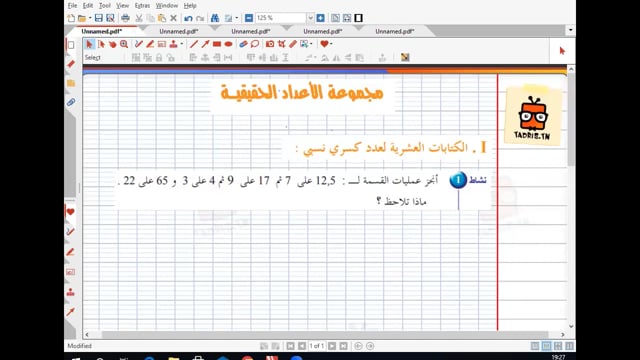
Task: Select the Stamp tool in left toolbox
Action: (71, 292)
